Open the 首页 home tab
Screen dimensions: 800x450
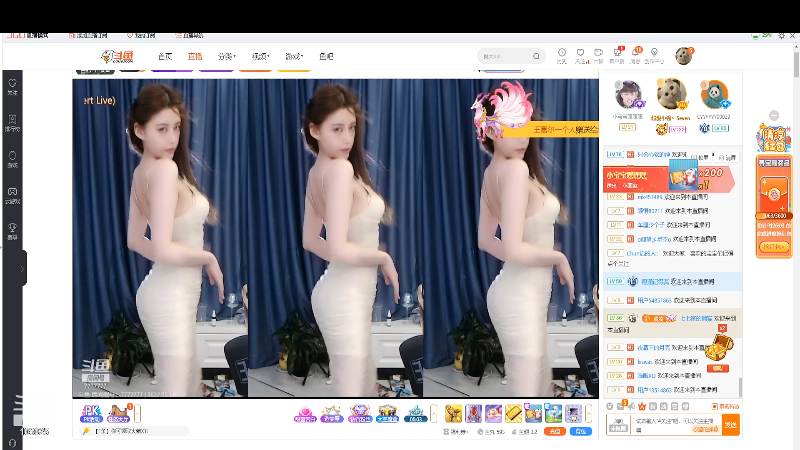165,56
